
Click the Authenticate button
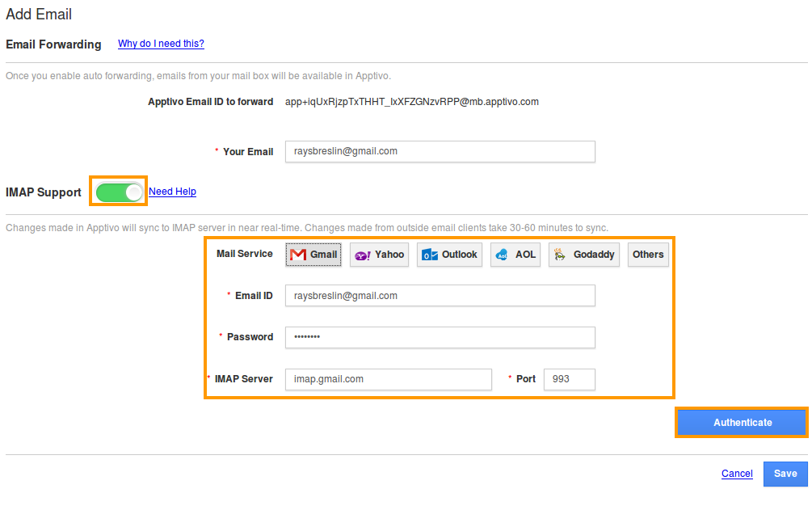point(742,423)
